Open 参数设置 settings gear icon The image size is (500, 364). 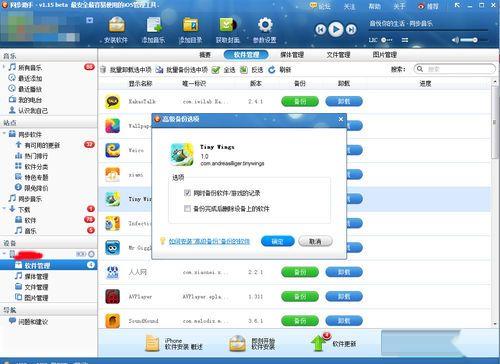[265, 29]
